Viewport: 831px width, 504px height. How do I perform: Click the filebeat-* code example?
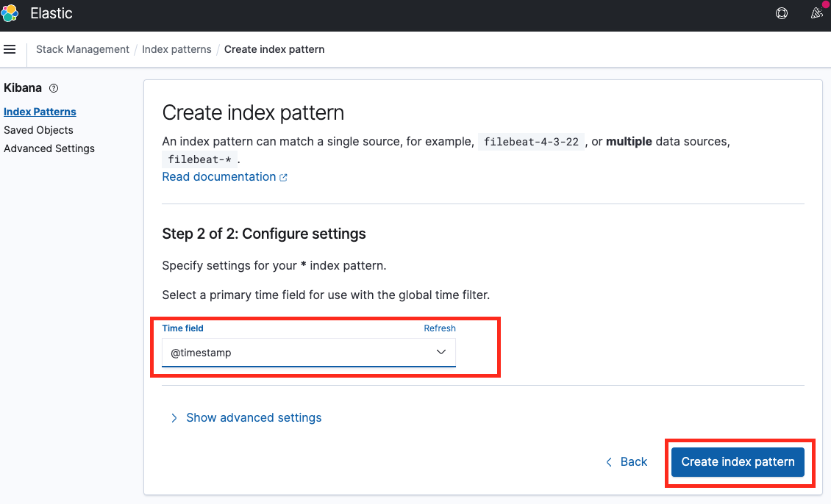coord(199,159)
